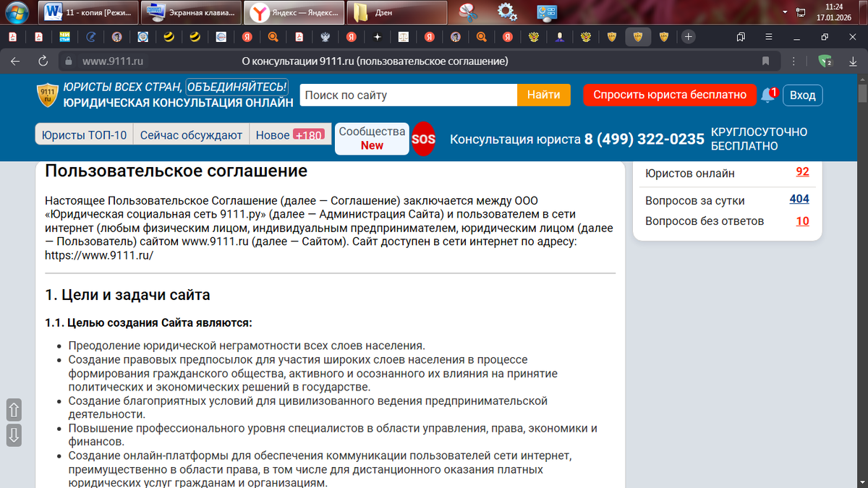Click the taskbar clock showing 11:24
Viewport: 868px width, 488px height.
(835, 12)
